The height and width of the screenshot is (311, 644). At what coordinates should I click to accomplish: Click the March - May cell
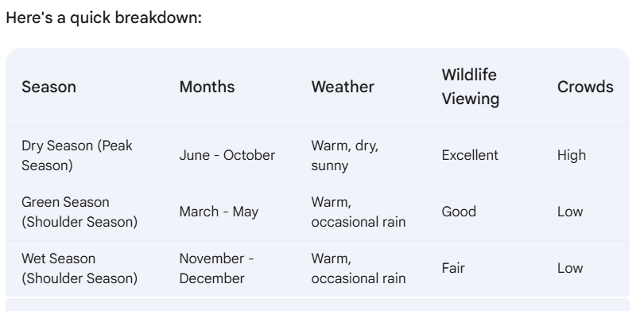(x=219, y=212)
